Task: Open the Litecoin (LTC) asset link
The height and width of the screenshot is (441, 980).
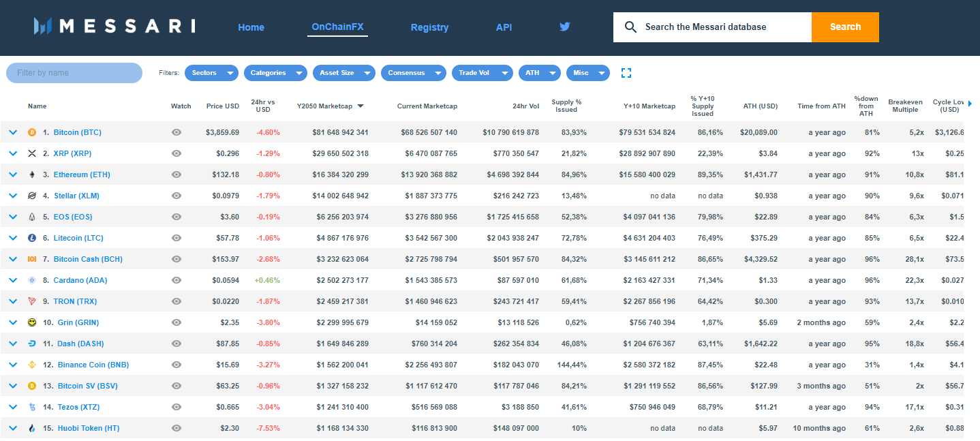Action: pos(79,238)
